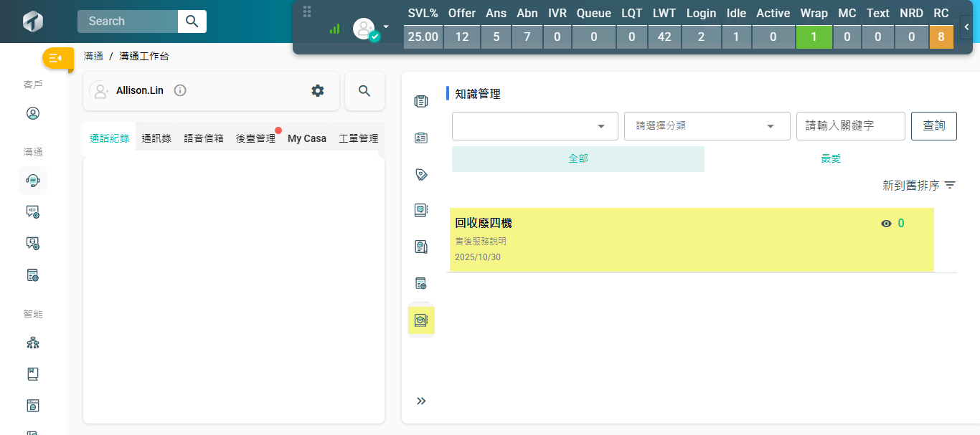Switch to the 語音信箱 tab
Screen dimensions: 980x435
click(204, 138)
